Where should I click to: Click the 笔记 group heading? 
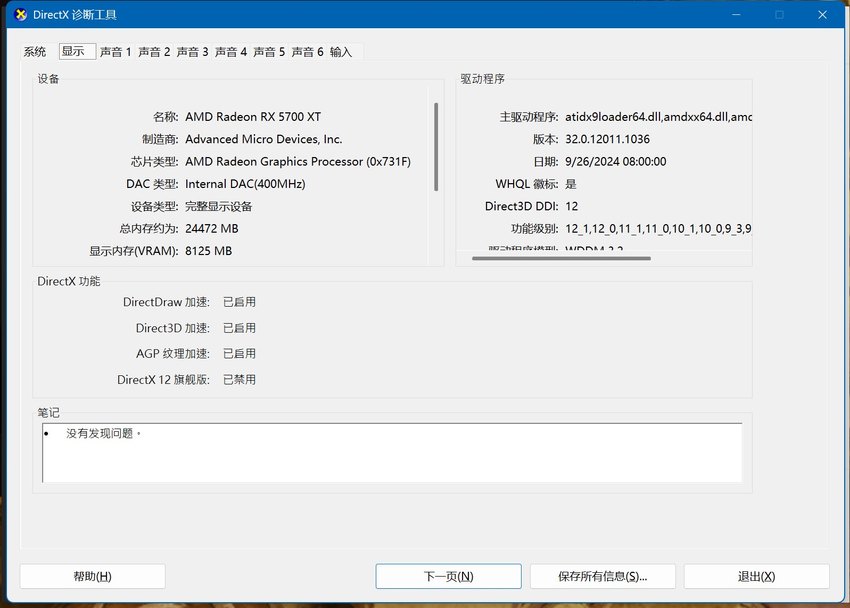coord(48,412)
